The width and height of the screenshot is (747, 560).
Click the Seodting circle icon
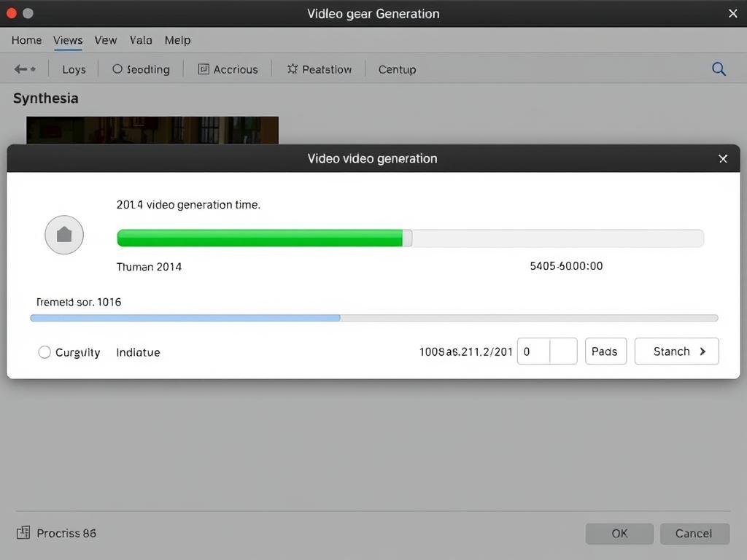click(117, 69)
